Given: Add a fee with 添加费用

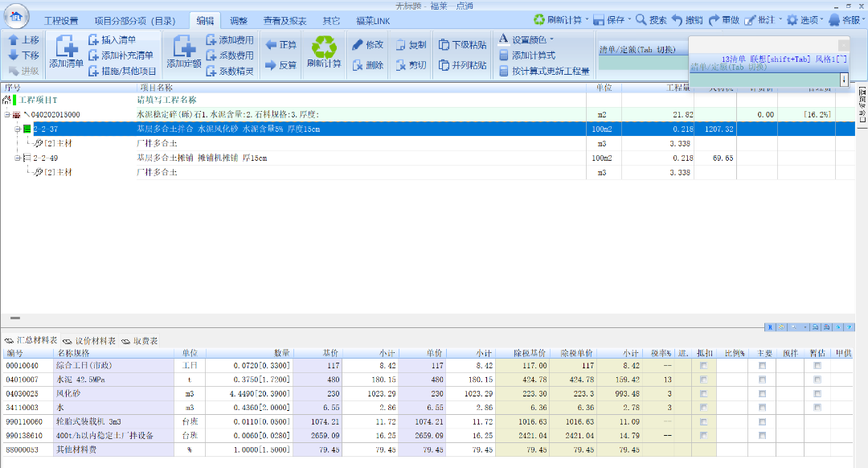Looking at the screenshot, I should 230,40.
